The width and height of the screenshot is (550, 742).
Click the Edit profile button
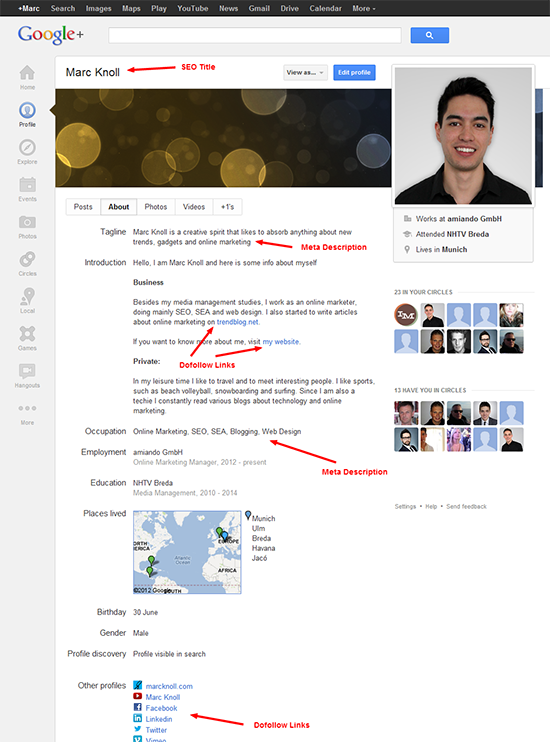click(x=354, y=72)
